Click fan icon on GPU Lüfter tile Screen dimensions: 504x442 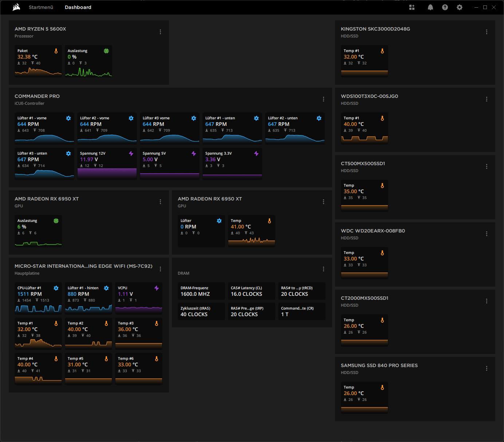tap(219, 221)
